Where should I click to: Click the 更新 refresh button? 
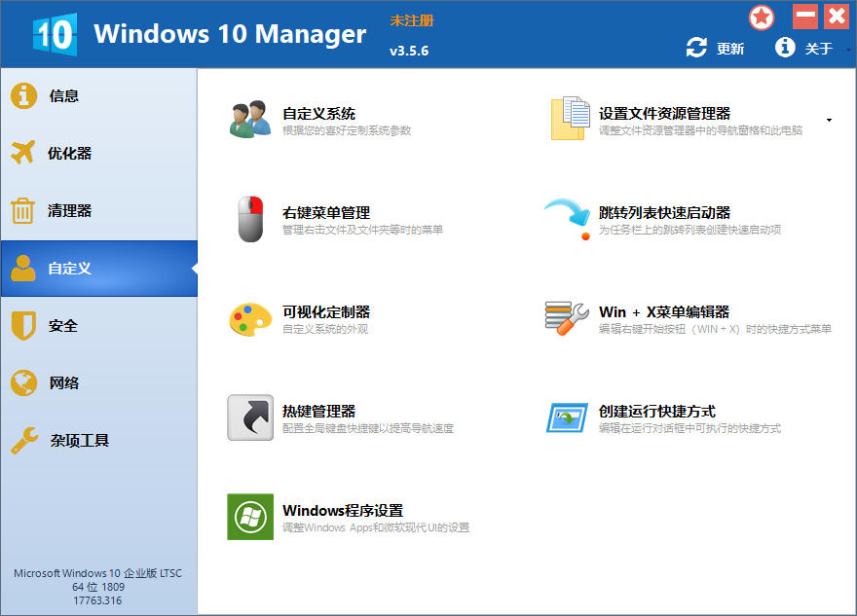716,49
